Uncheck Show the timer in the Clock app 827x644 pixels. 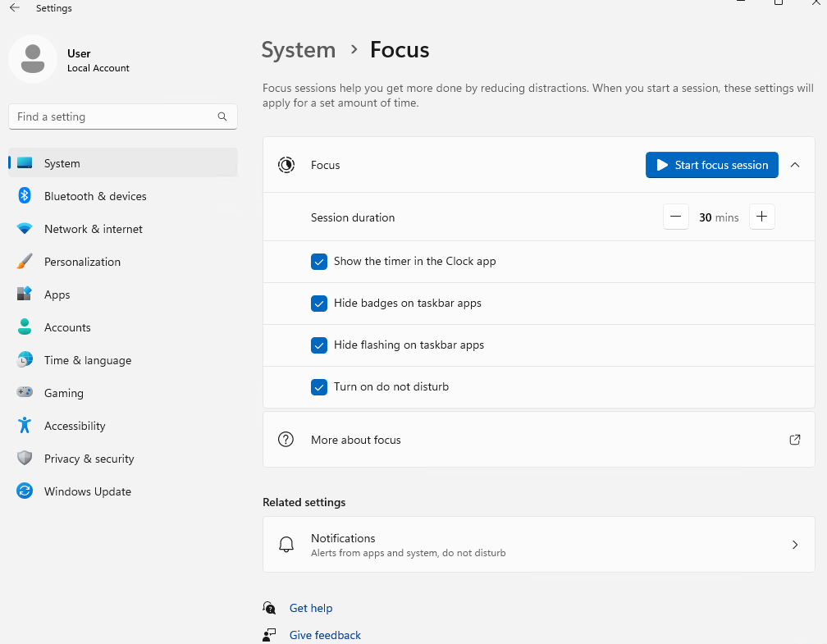click(319, 262)
